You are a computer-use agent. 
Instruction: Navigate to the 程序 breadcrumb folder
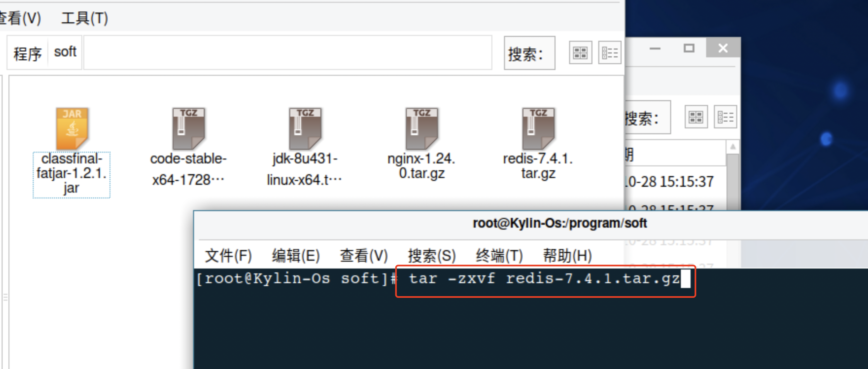click(28, 53)
